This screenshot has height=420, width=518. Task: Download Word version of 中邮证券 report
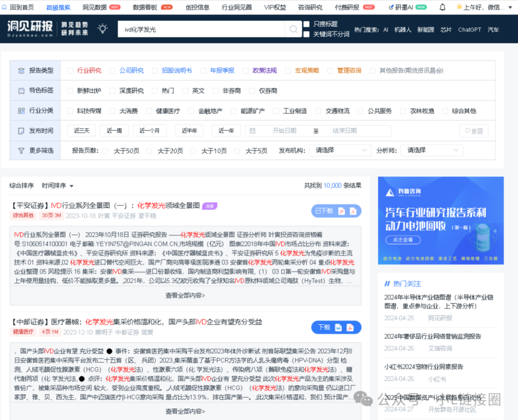click(339, 327)
